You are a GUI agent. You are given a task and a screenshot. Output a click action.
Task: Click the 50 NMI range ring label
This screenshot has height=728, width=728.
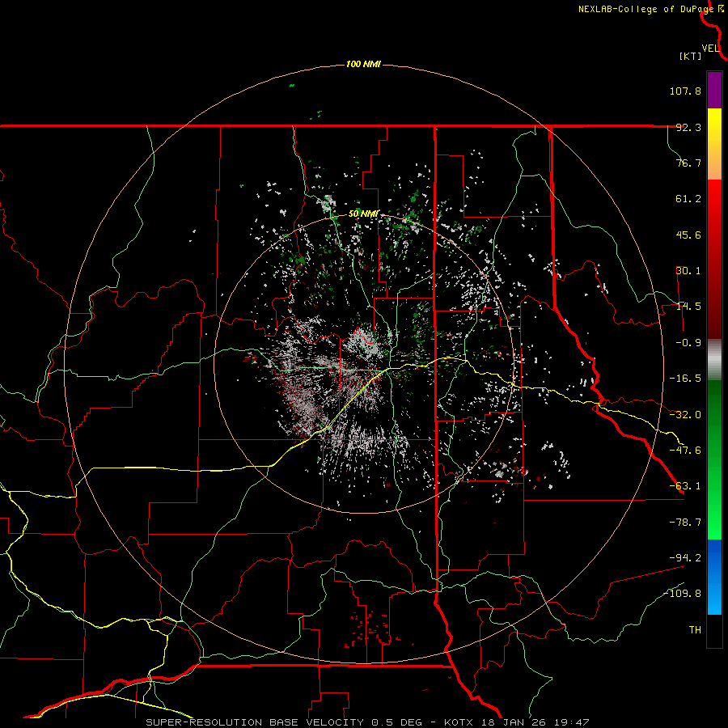[363, 214]
